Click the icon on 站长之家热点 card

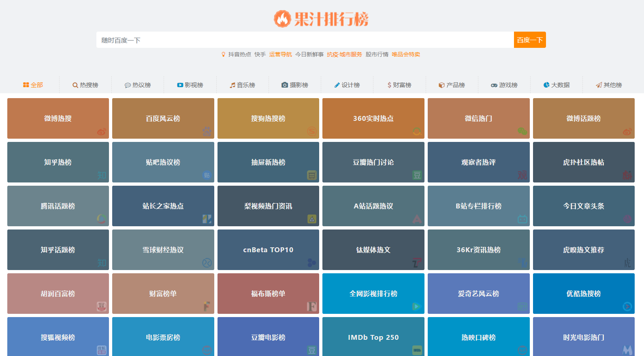coord(207,219)
